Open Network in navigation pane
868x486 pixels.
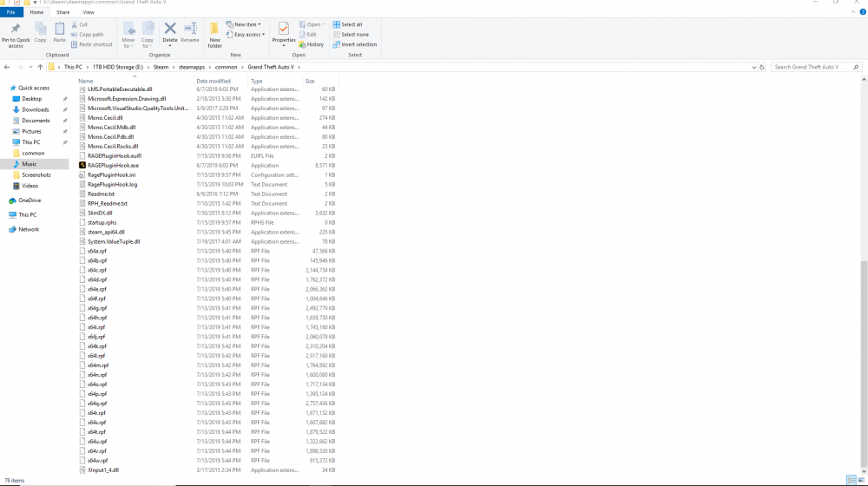coord(29,229)
